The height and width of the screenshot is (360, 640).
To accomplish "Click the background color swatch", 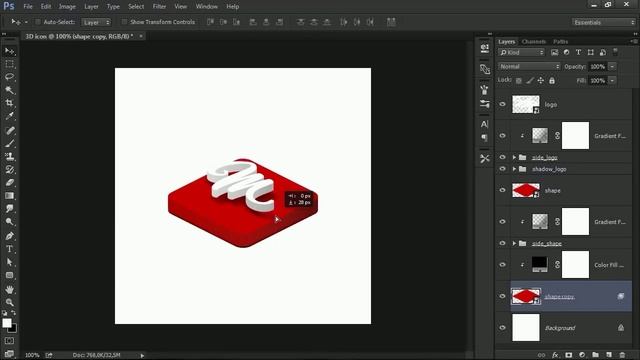I will click(x=13, y=328).
